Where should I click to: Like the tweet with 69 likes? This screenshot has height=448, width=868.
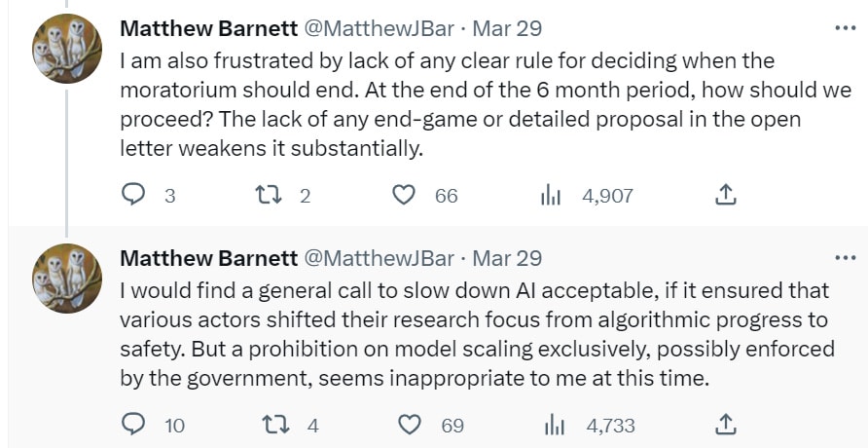tap(411, 425)
